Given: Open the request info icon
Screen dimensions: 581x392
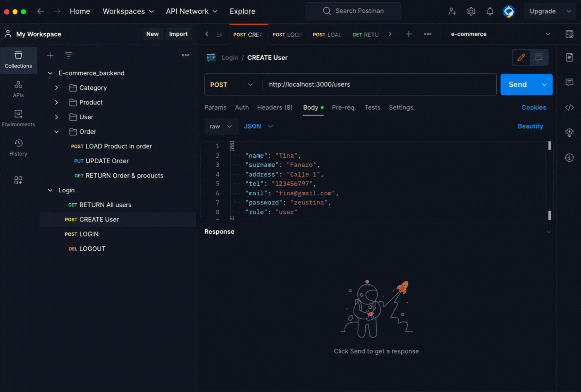Looking at the screenshot, I should click(x=569, y=158).
